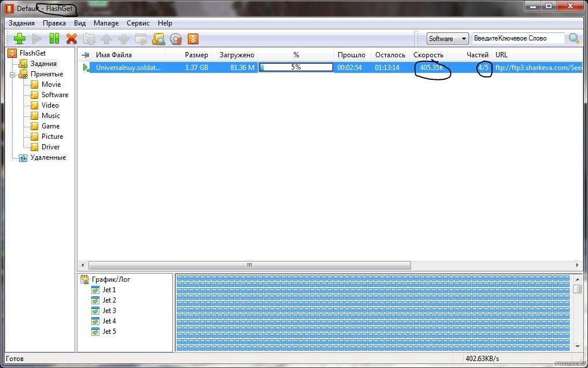The height and width of the screenshot is (368, 588).
Task: Click the 1.37 GB size cell
Action: 197,68
